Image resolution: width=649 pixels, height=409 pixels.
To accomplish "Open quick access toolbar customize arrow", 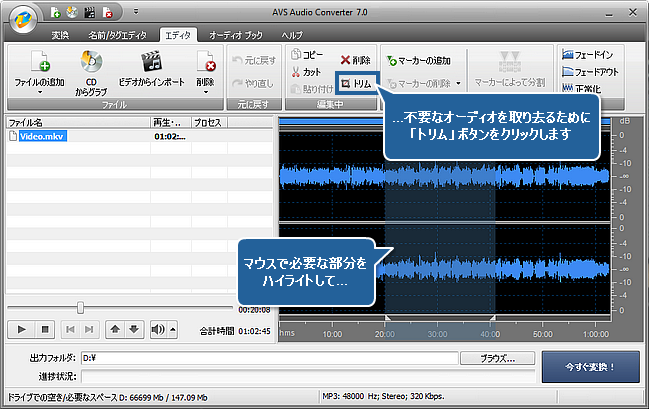I will pos(136,12).
